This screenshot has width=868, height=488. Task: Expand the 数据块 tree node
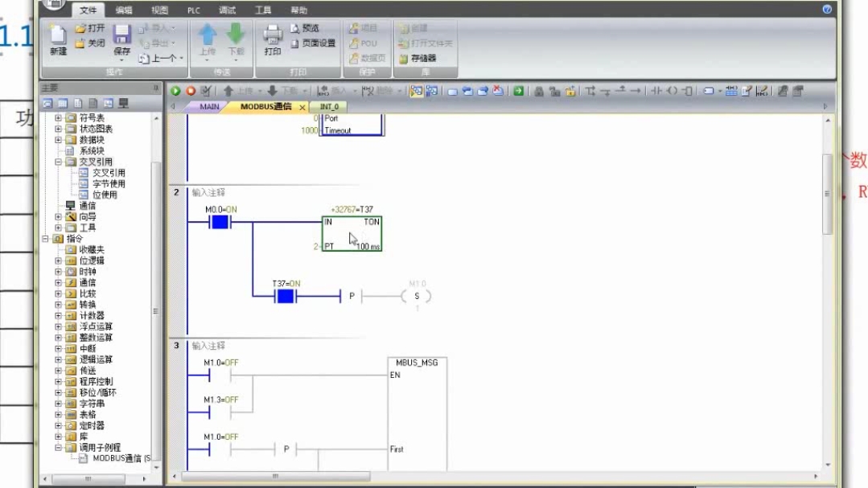[x=58, y=139]
